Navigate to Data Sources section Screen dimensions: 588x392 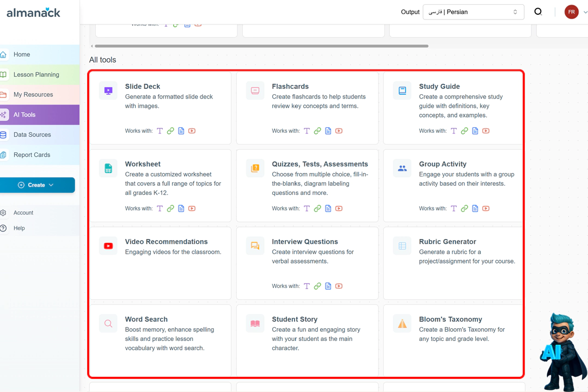click(32, 135)
